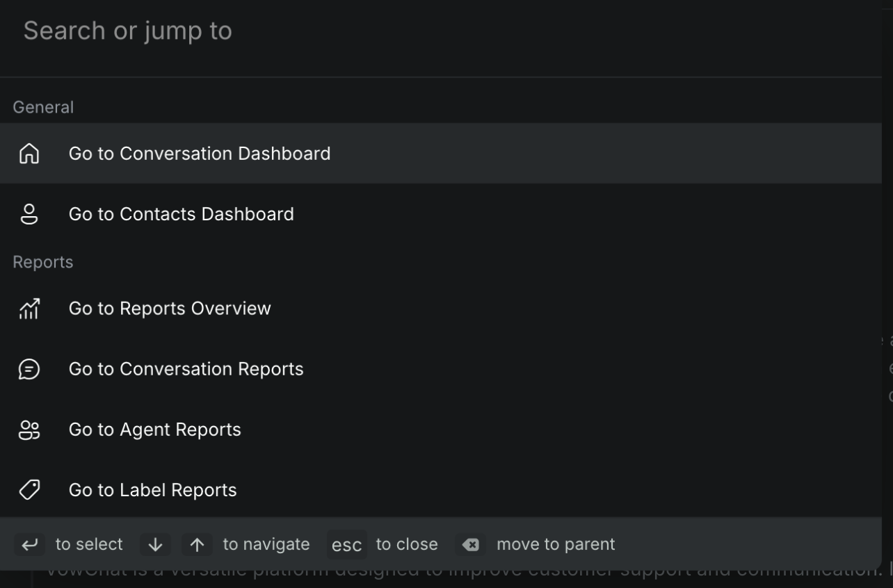Click the home icon for Conversation Dashboard

tap(29, 154)
